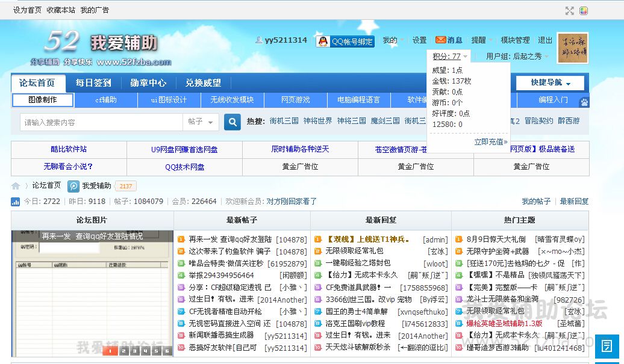Open the 论坛首页 breadcrumb link

[46, 185]
